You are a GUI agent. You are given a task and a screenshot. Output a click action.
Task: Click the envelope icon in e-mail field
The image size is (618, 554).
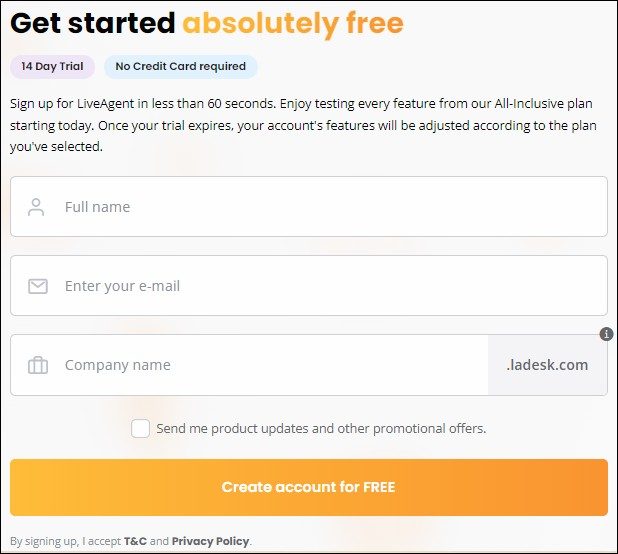(38, 286)
